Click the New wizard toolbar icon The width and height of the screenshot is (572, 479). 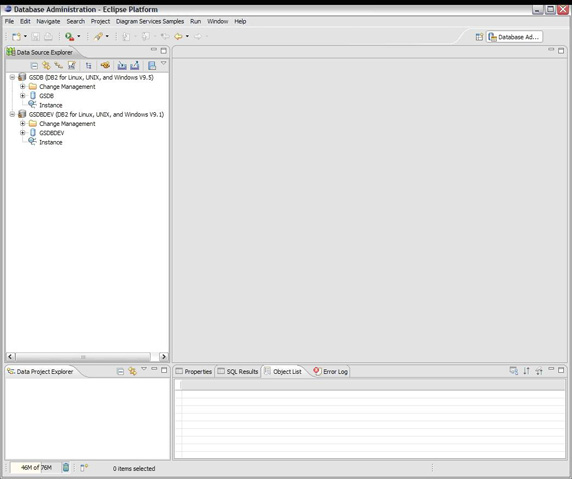[x=16, y=36]
